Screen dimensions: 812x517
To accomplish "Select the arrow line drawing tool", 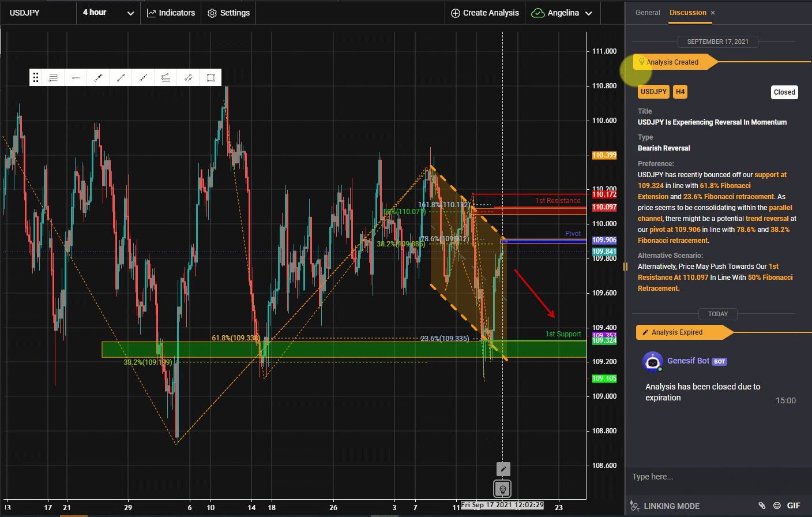I will pyautogui.click(x=98, y=77).
